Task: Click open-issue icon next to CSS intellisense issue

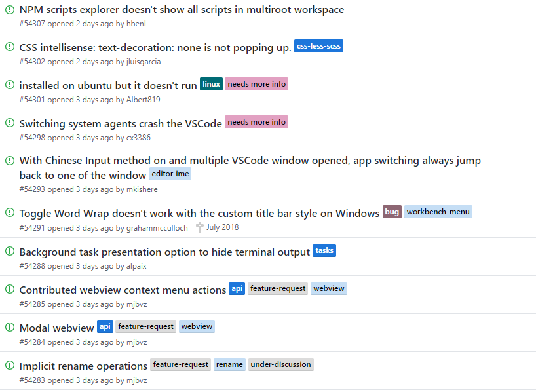Action: point(10,47)
